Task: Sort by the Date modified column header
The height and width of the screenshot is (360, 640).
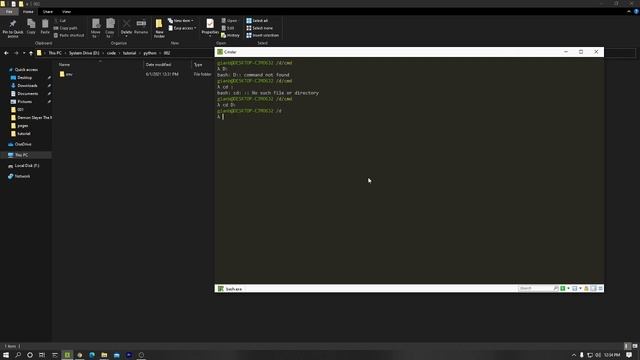Action: tap(158, 64)
